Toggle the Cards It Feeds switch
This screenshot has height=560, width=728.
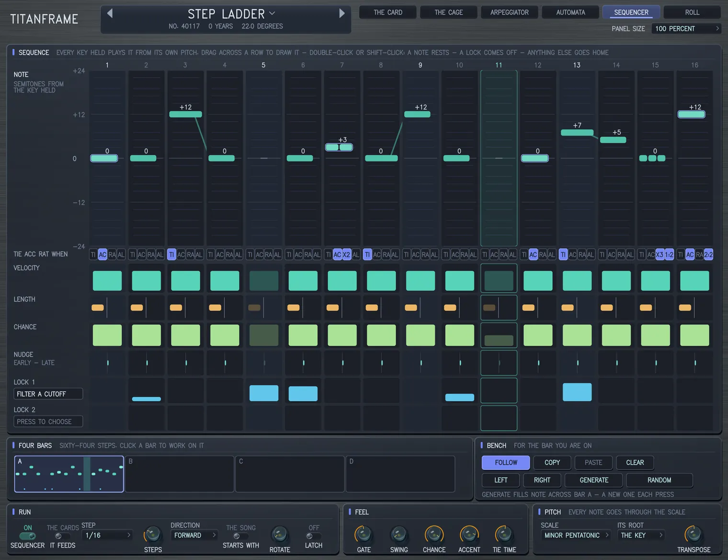point(62,536)
